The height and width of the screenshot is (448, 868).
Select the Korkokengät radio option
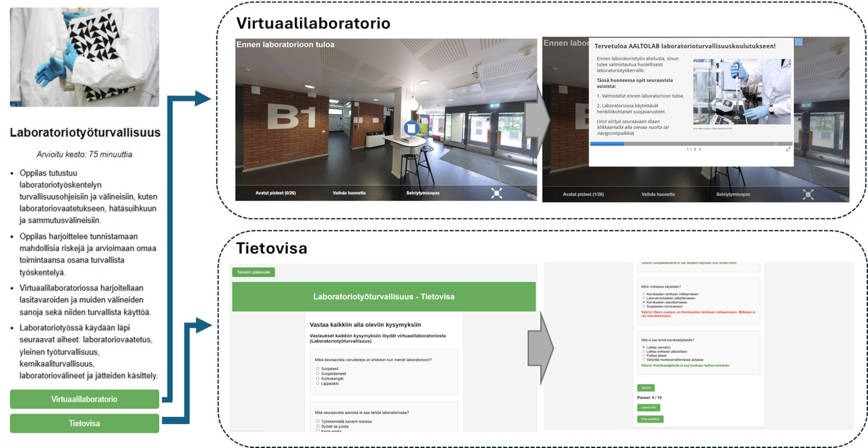(x=318, y=379)
